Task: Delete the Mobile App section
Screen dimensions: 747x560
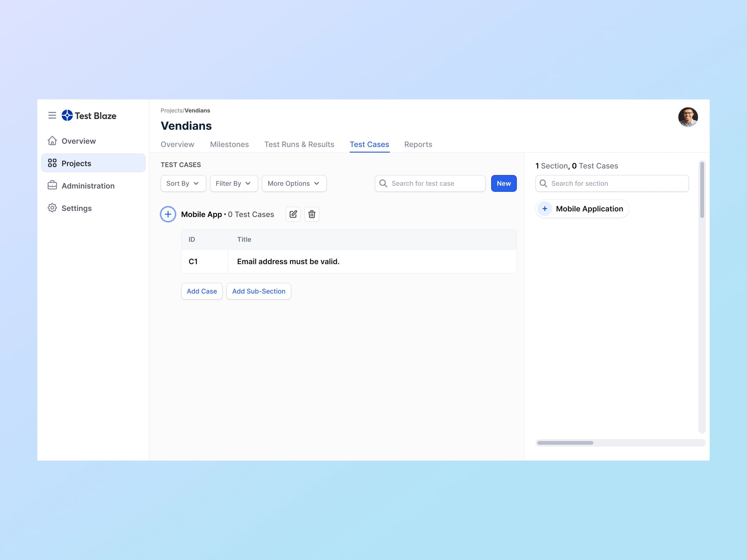Action: point(312,214)
